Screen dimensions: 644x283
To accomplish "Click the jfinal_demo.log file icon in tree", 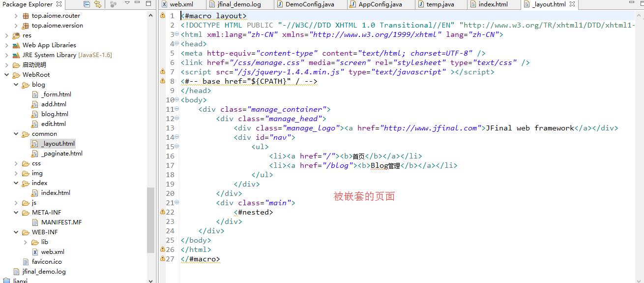I will pos(16,272).
